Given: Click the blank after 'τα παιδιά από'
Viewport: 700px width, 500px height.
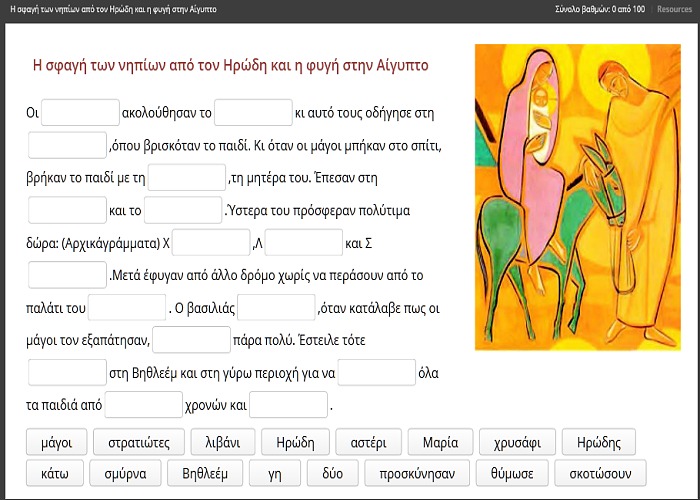Looking at the screenshot, I should pyautogui.click(x=144, y=405).
